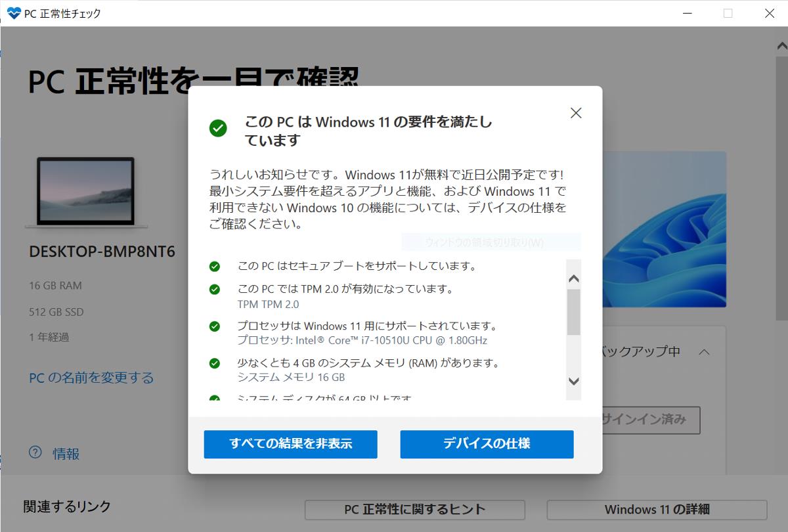Viewport: 788px width, 532px height.
Task: Click 16 GB RAM text
Action: [x=56, y=286]
